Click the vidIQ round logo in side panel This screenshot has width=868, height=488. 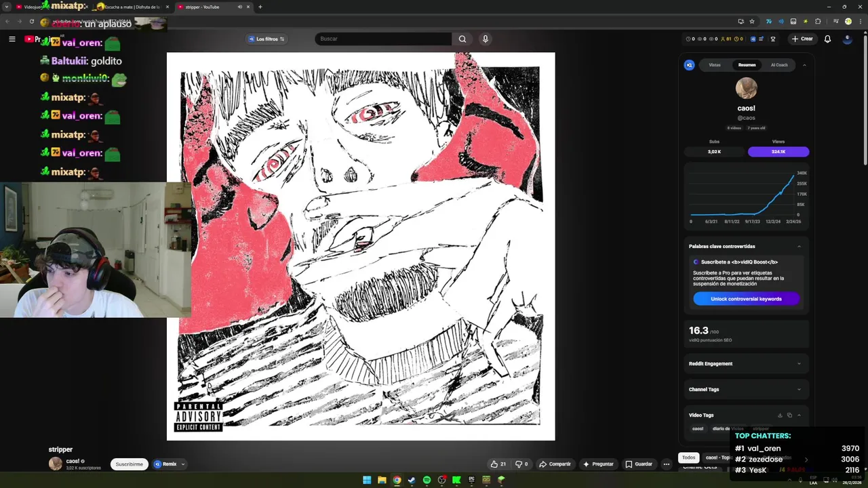[689, 65]
